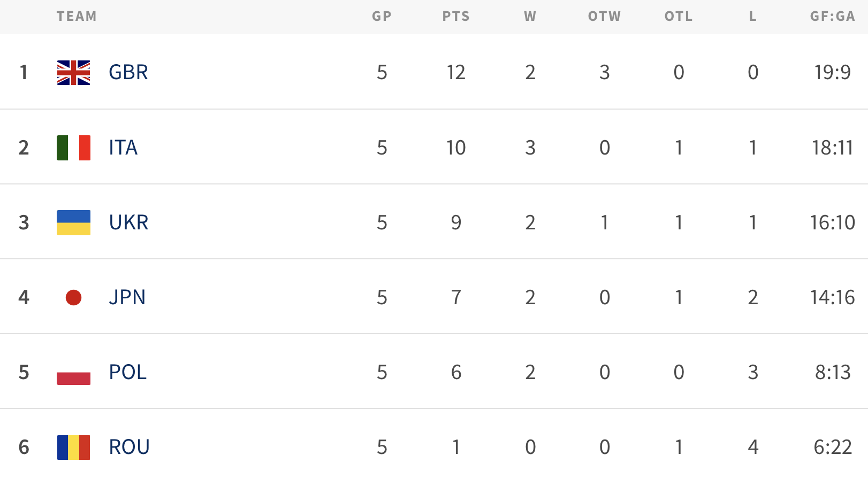868x478 pixels.
Task: Open the ITA team link
Action: click(123, 148)
